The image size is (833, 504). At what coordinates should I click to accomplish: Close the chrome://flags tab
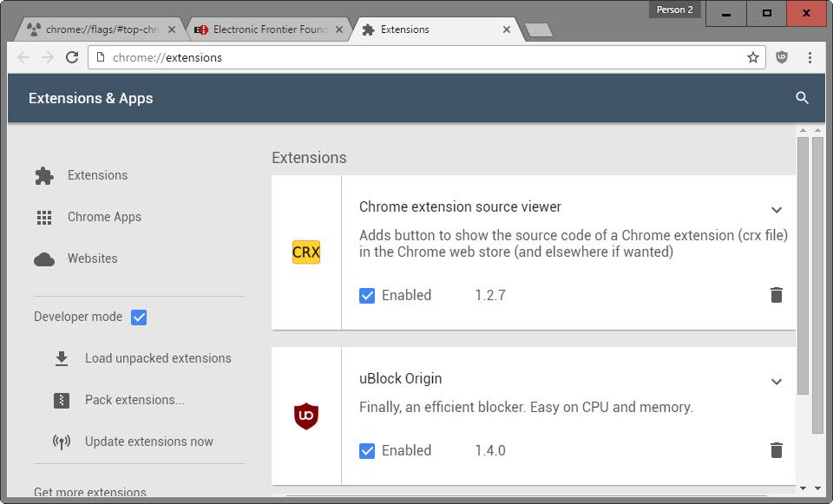[x=172, y=29]
